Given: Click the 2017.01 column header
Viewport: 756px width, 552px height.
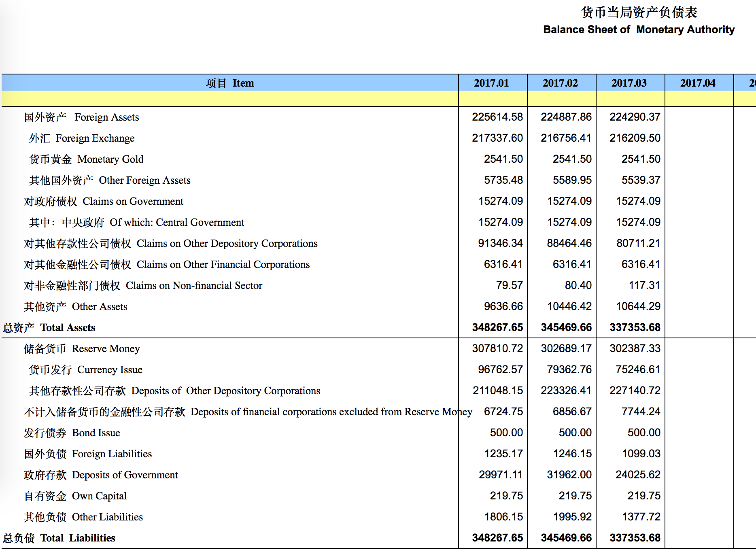Looking at the screenshot, I should [x=491, y=83].
